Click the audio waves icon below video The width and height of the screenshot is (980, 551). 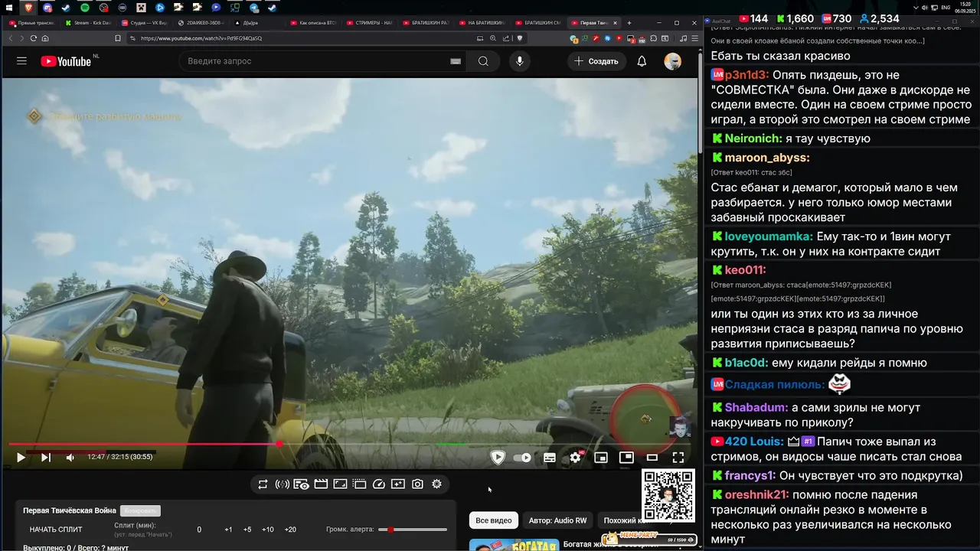click(282, 484)
